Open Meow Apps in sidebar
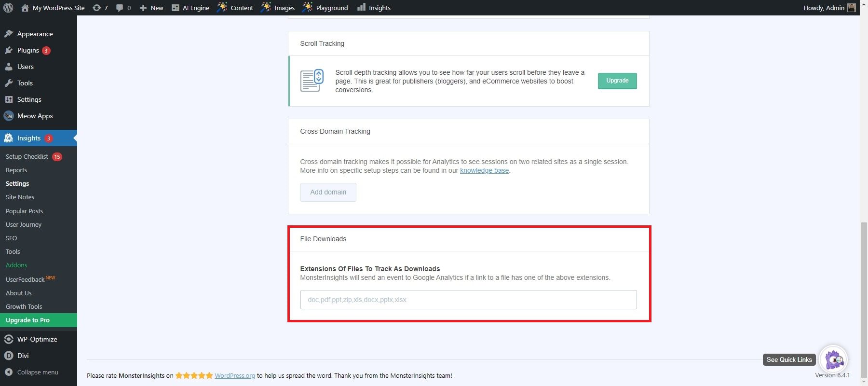The height and width of the screenshot is (386, 868). pyautogui.click(x=35, y=116)
